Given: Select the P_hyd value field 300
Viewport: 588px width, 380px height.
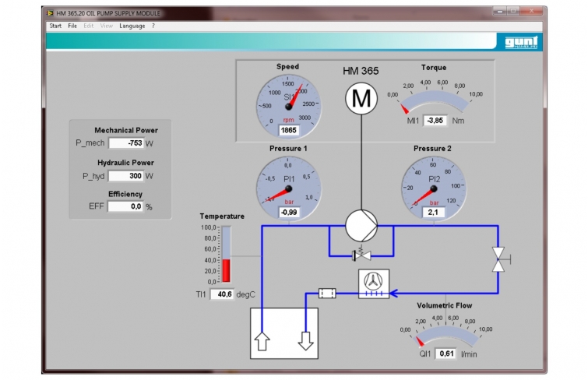Looking at the screenshot, I should [x=125, y=176].
